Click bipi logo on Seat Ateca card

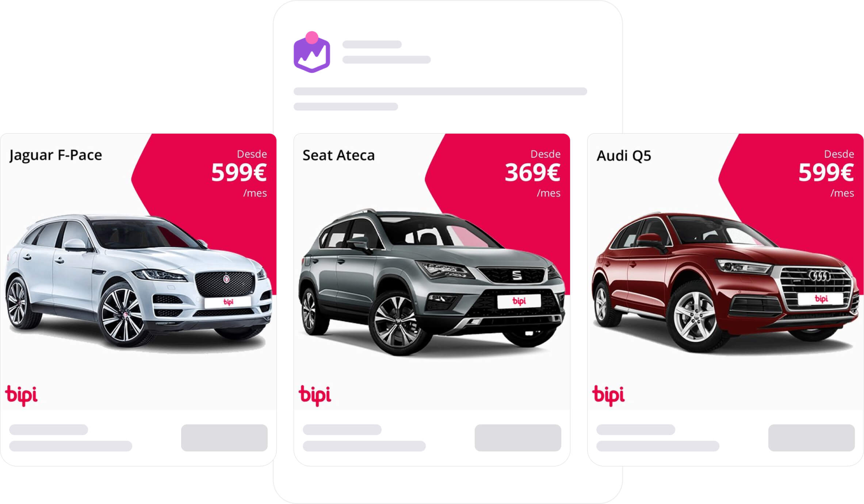[x=315, y=396]
